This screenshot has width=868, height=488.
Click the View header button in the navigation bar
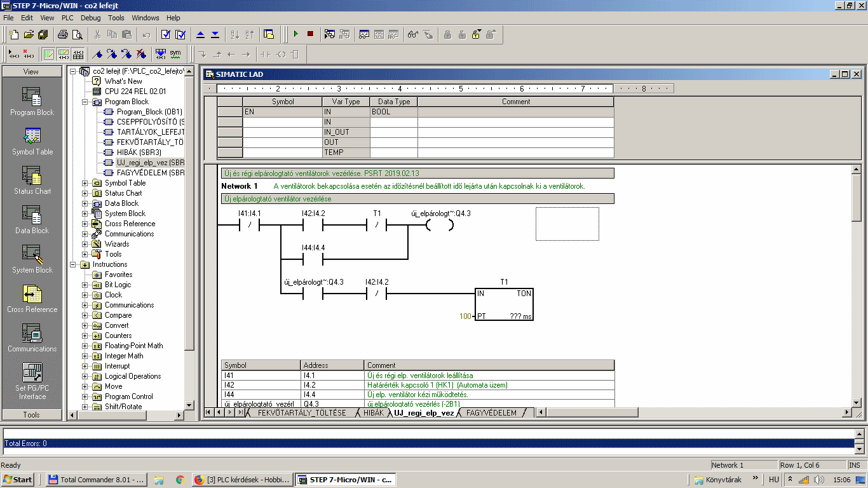(32, 72)
